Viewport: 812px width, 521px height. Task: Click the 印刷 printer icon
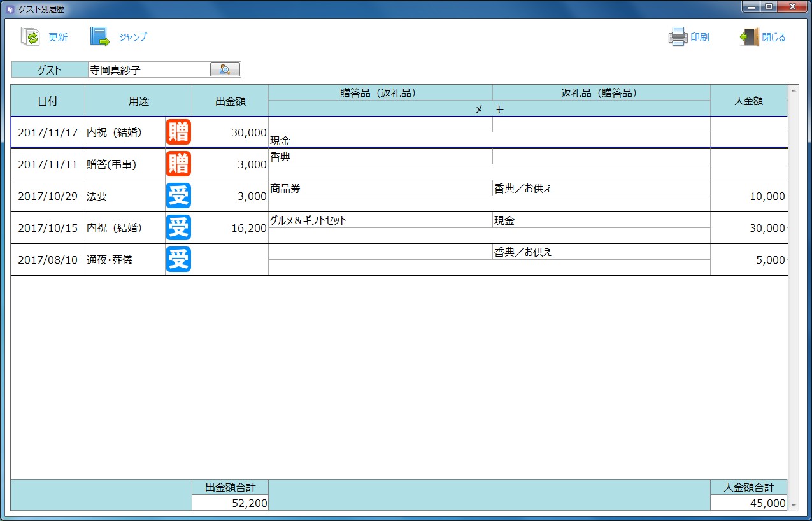678,37
